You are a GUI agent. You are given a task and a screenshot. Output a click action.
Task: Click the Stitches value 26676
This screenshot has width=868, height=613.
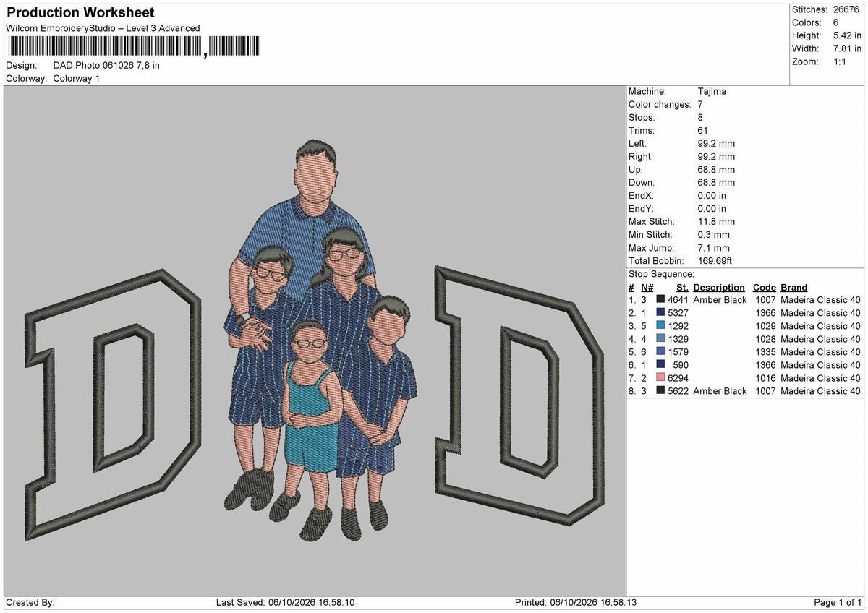click(847, 9)
